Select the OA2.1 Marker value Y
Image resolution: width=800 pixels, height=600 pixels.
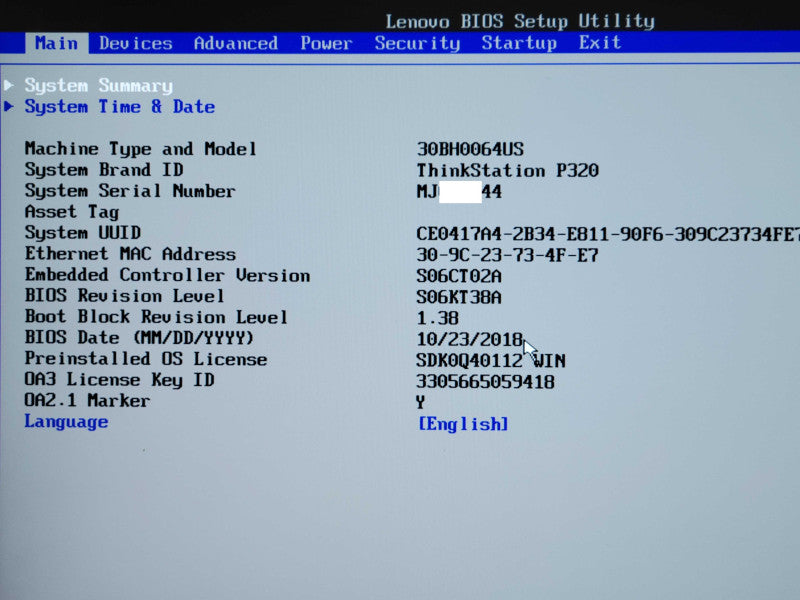click(420, 402)
